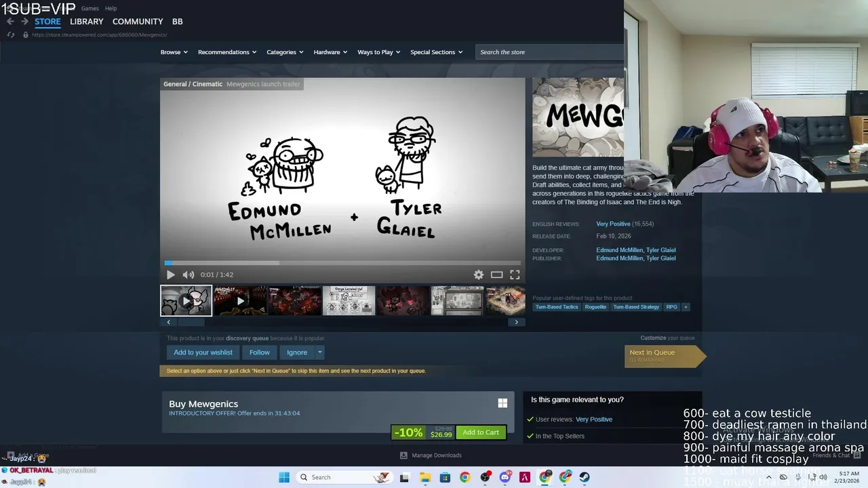Go back with Steam back arrow
The height and width of the screenshot is (488, 868).
click(x=10, y=22)
